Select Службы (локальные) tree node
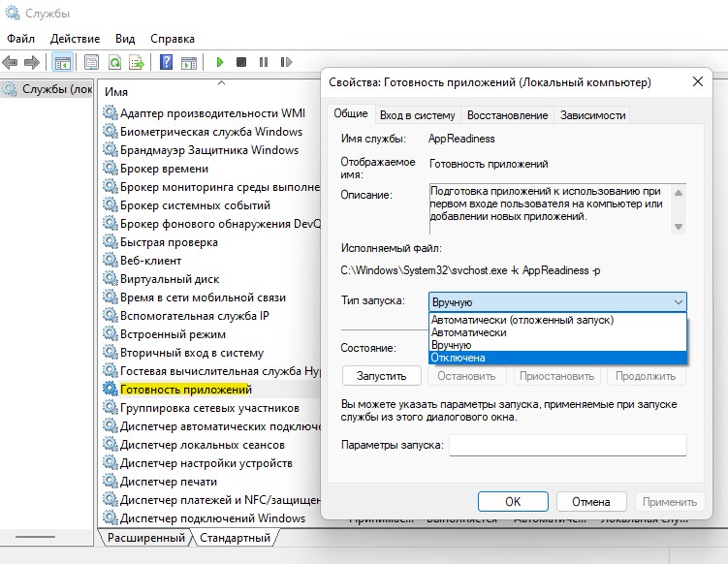 (47, 89)
